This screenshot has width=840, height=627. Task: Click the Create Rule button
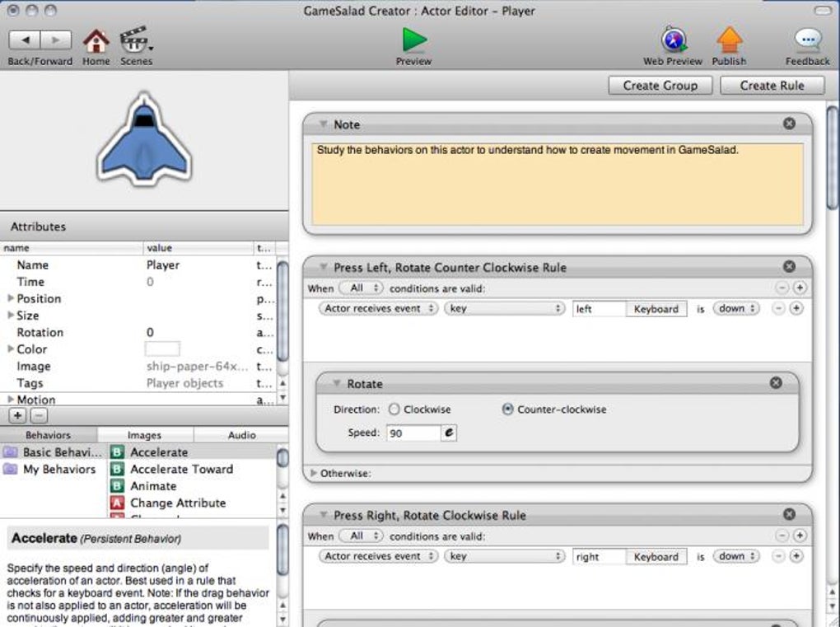coord(771,85)
